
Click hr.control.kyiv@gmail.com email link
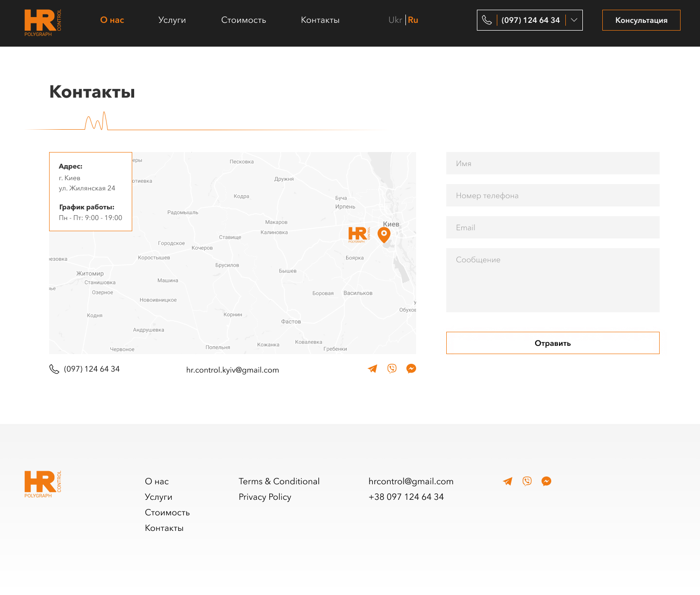point(232,370)
